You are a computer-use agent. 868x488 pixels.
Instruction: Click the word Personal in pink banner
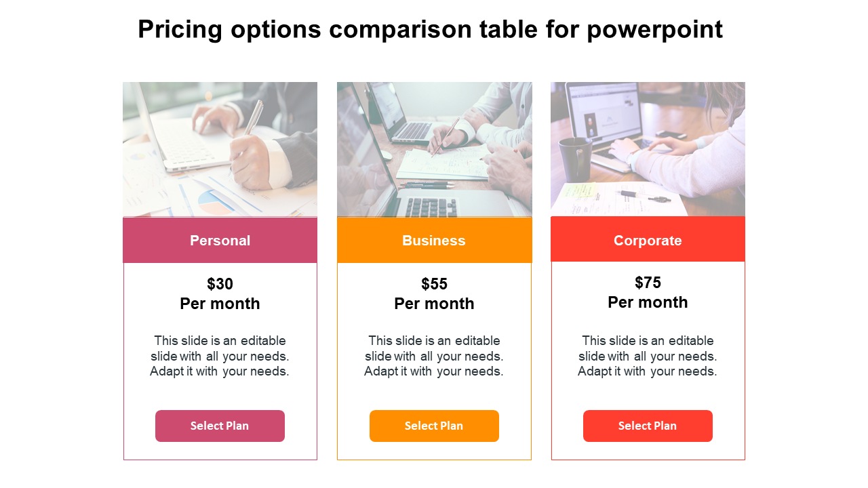click(x=220, y=241)
